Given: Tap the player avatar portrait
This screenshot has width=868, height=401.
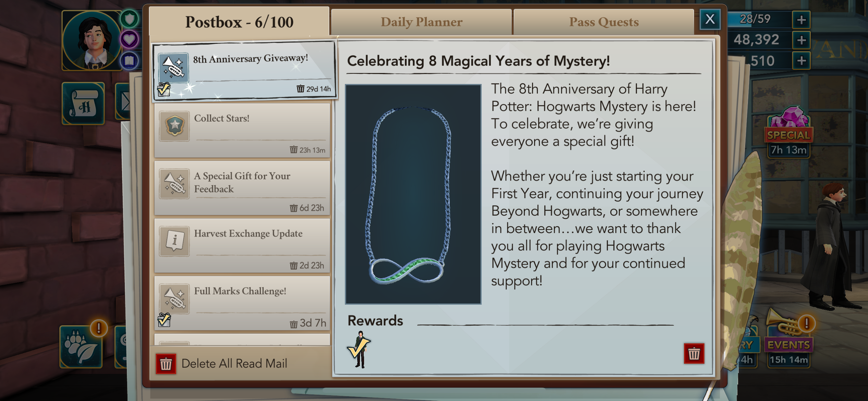Looking at the screenshot, I should click(92, 40).
